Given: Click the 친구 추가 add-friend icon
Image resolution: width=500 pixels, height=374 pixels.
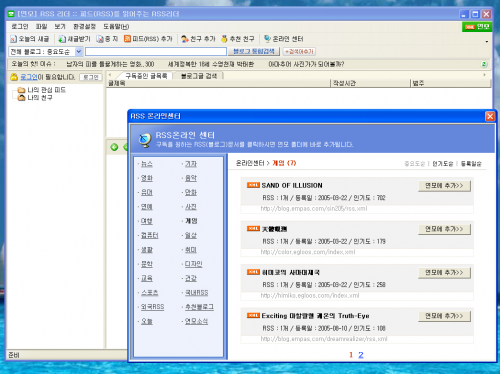Looking at the screenshot, I should pyautogui.click(x=185, y=39).
